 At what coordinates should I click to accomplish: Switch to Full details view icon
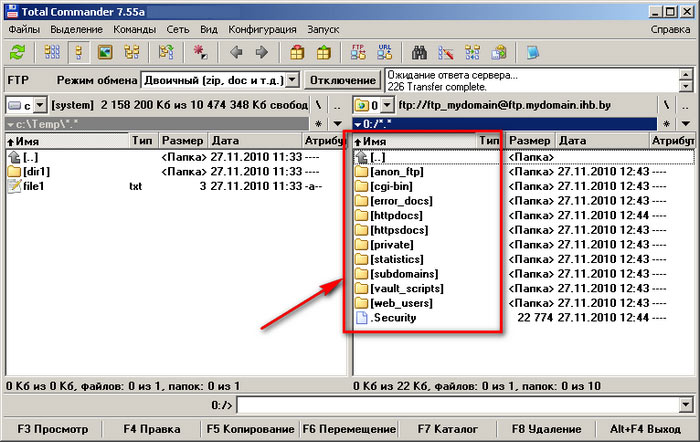pyautogui.click(x=79, y=53)
